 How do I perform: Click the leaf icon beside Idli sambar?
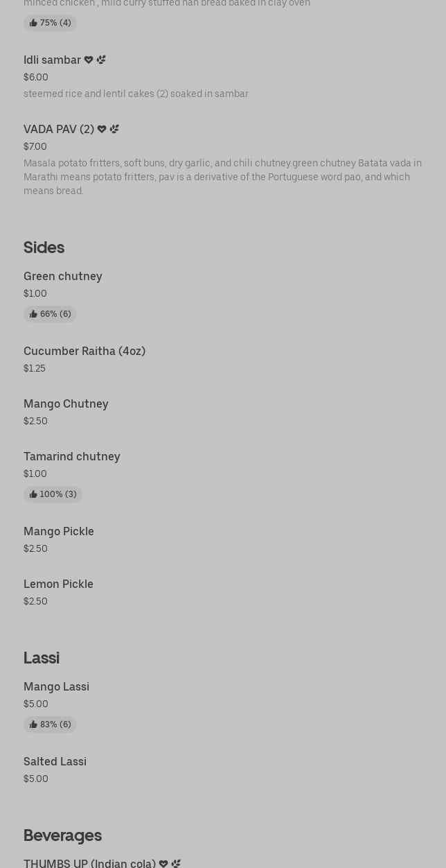pos(101,60)
